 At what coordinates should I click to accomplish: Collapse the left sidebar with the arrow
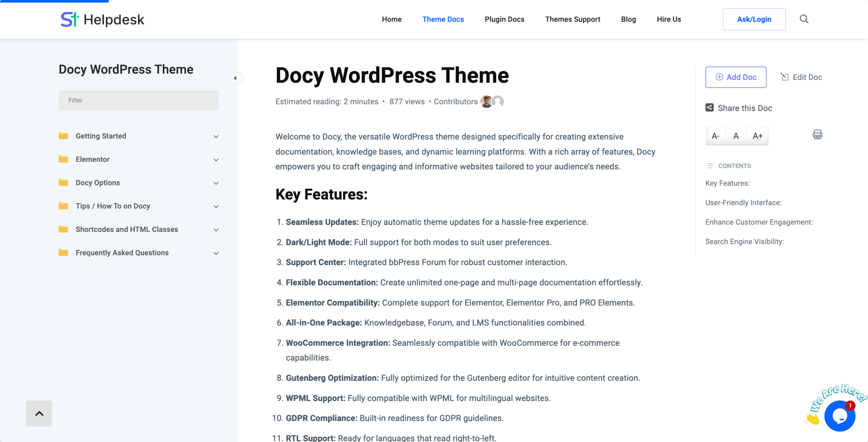[x=237, y=78]
